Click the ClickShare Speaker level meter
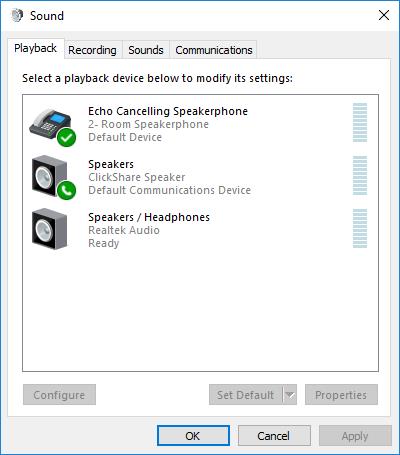 pos(360,176)
